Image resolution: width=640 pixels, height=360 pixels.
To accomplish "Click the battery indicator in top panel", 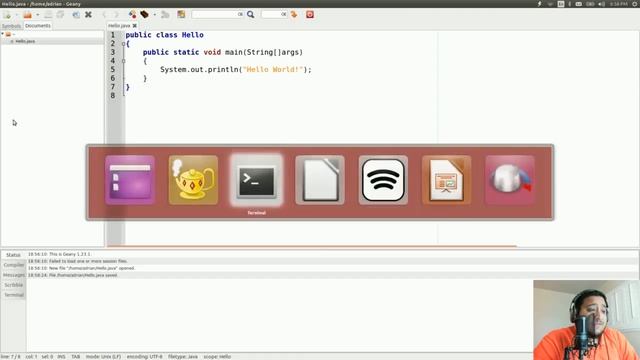I will click(590, 4).
